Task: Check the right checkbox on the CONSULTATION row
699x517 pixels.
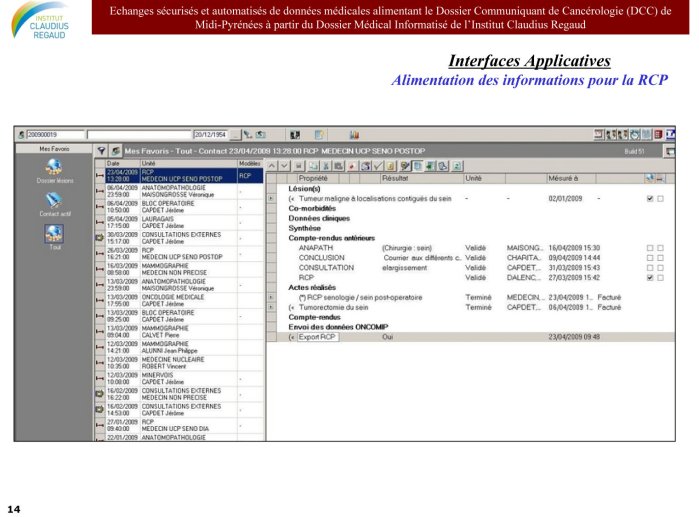Action: coord(661,268)
